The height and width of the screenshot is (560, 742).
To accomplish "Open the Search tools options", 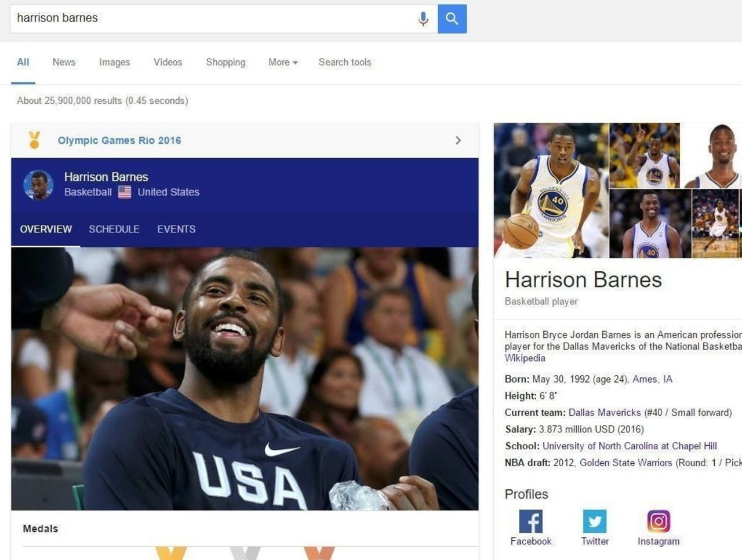I will pyautogui.click(x=344, y=62).
